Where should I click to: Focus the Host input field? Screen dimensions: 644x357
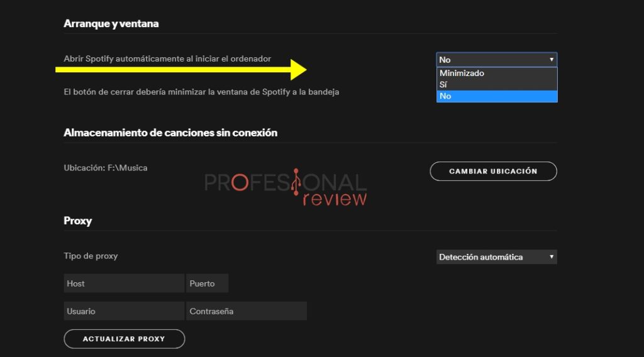[124, 283]
